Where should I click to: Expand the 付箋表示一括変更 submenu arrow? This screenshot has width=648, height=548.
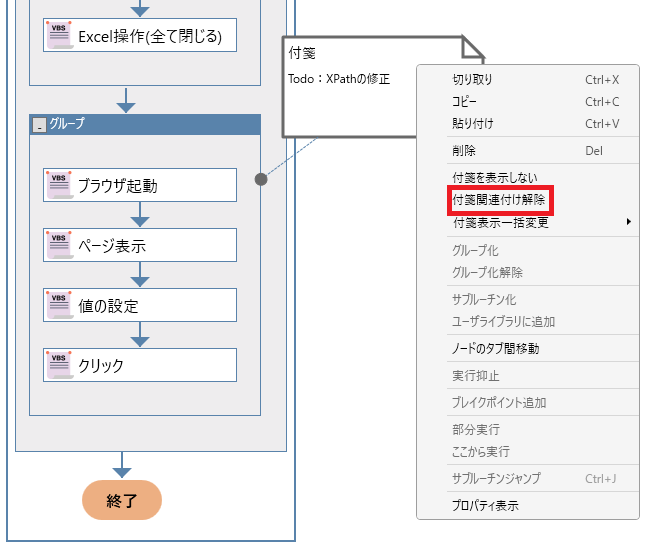pyautogui.click(x=628, y=222)
